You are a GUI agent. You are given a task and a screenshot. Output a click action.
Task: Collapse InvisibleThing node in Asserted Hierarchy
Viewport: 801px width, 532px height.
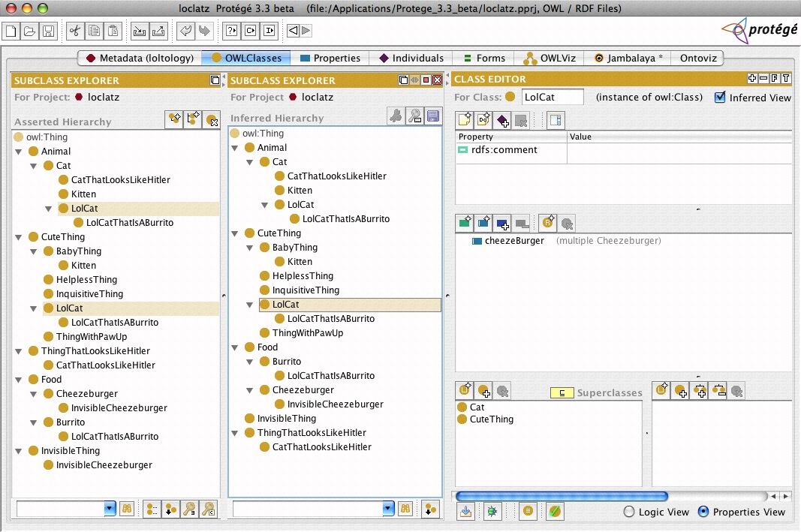(x=18, y=451)
